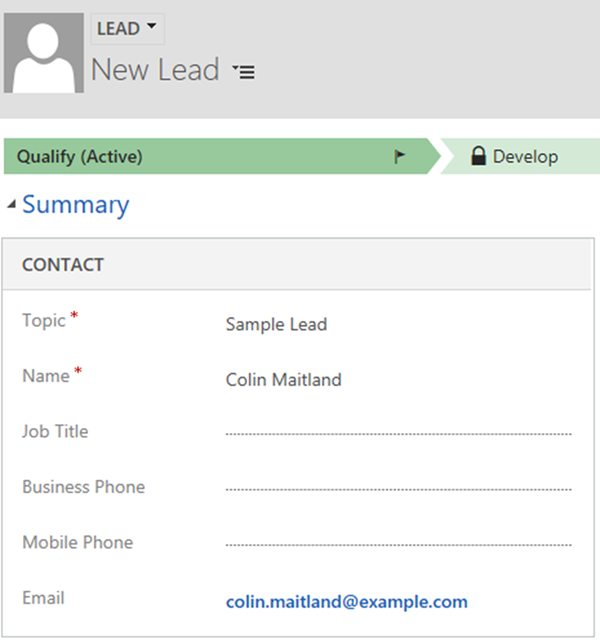Click the empty Business Phone field
The height and width of the screenshot is (640, 600).
point(398,489)
